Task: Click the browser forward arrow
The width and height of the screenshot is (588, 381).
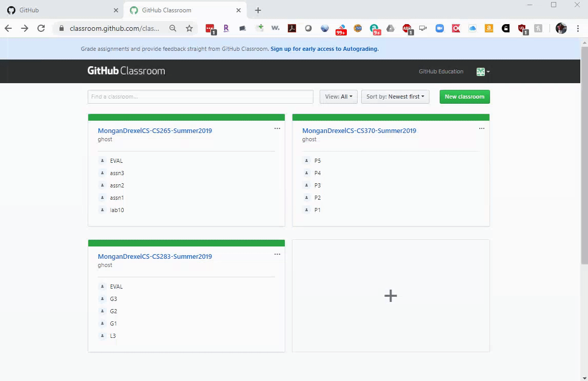Action: click(x=25, y=28)
